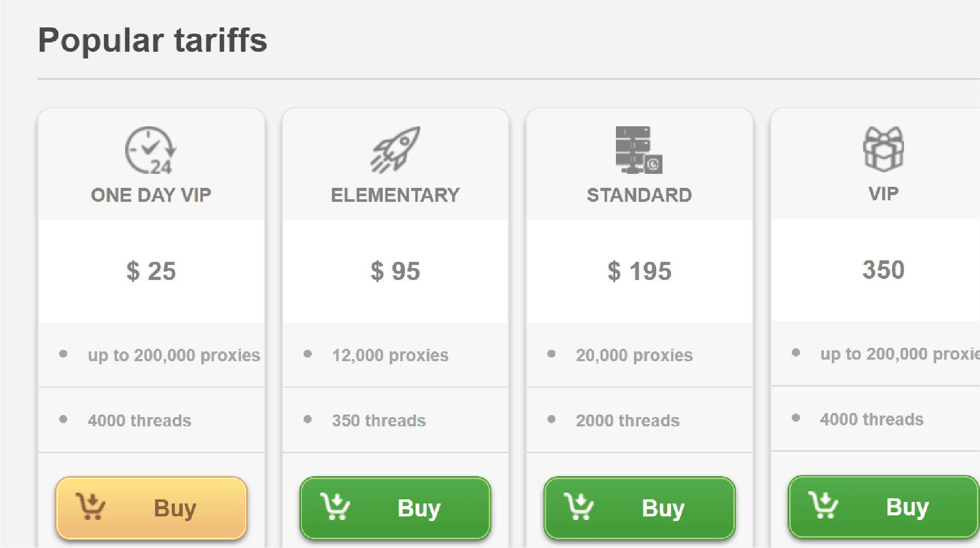Image resolution: width=980 pixels, height=548 pixels.
Task: Click the server icon above Standard
Action: [639, 150]
